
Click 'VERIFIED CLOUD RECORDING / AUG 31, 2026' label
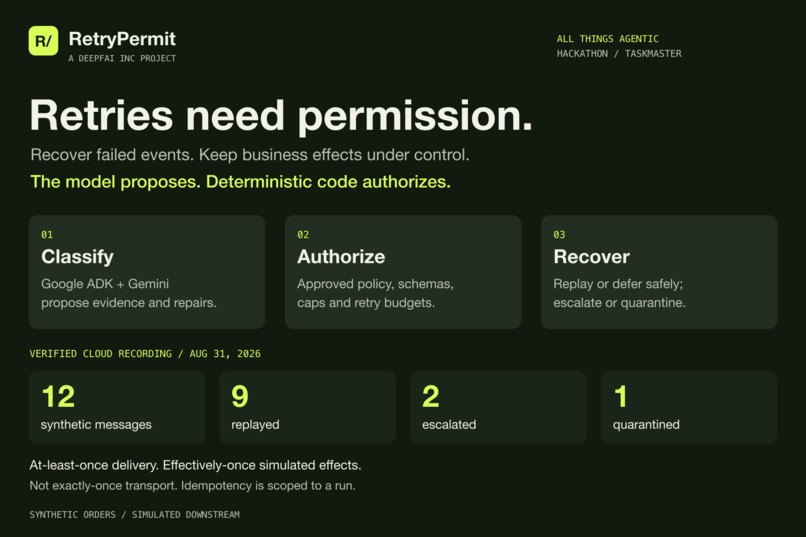pyautogui.click(x=145, y=354)
